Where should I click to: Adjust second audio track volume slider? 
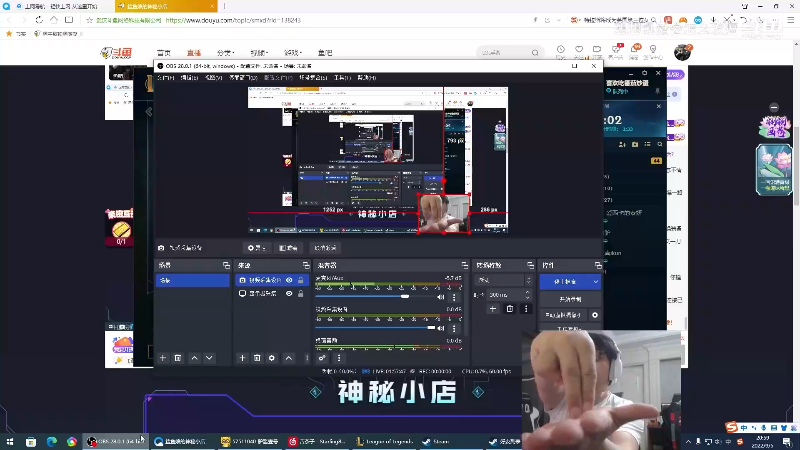376,328
